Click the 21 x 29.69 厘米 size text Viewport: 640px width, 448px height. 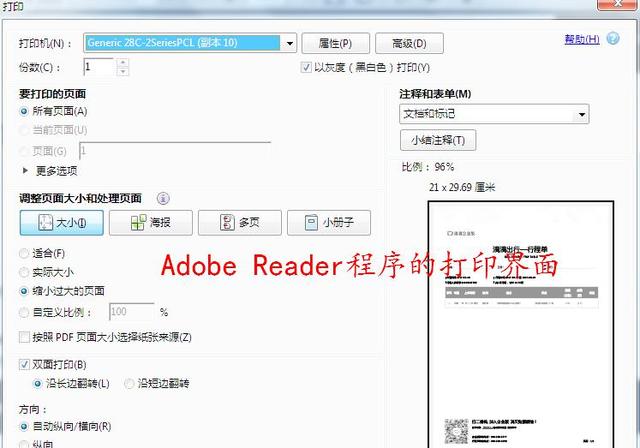coord(462,188)
